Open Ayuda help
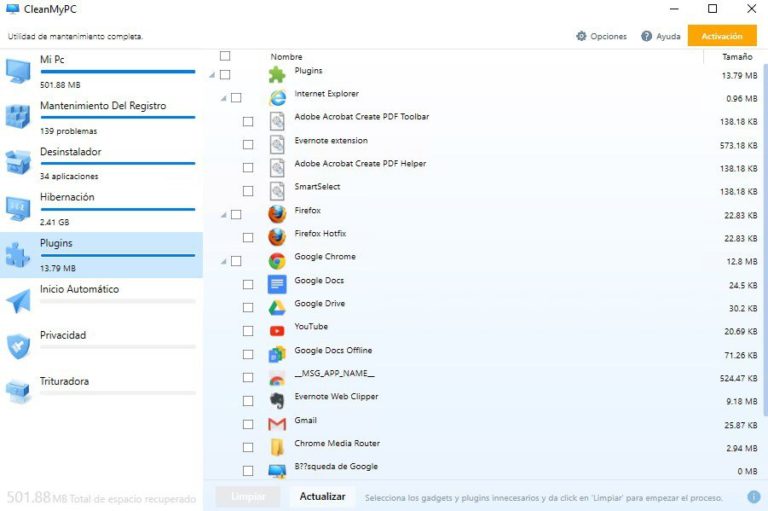Image resolution: width=768 pixels, height=511 pixels. [x=661, y=36]
